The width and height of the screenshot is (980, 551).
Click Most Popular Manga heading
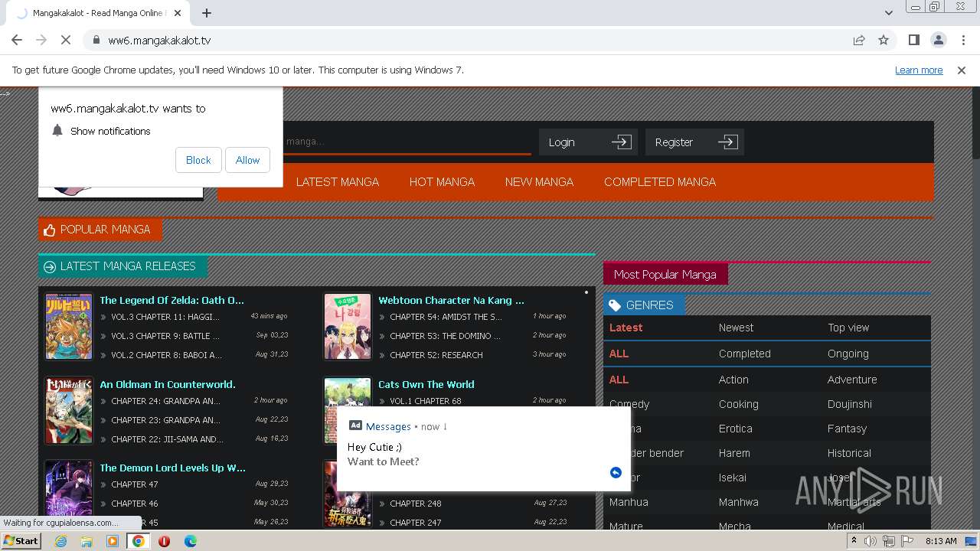pos(665,275)
